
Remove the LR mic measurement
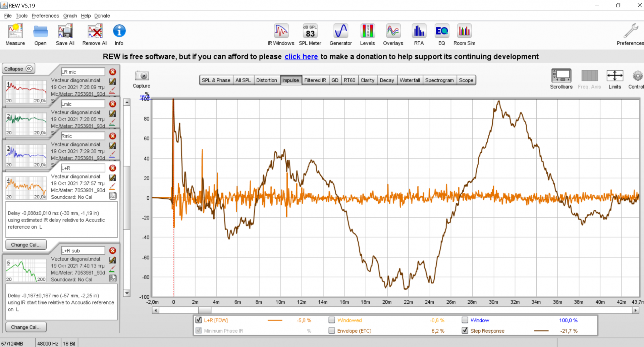click(113, 72)
